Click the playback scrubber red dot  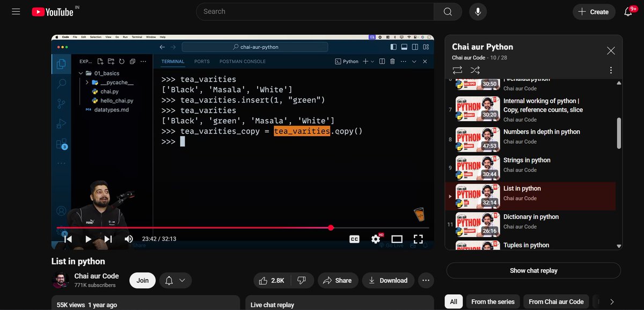click(331, 228)
